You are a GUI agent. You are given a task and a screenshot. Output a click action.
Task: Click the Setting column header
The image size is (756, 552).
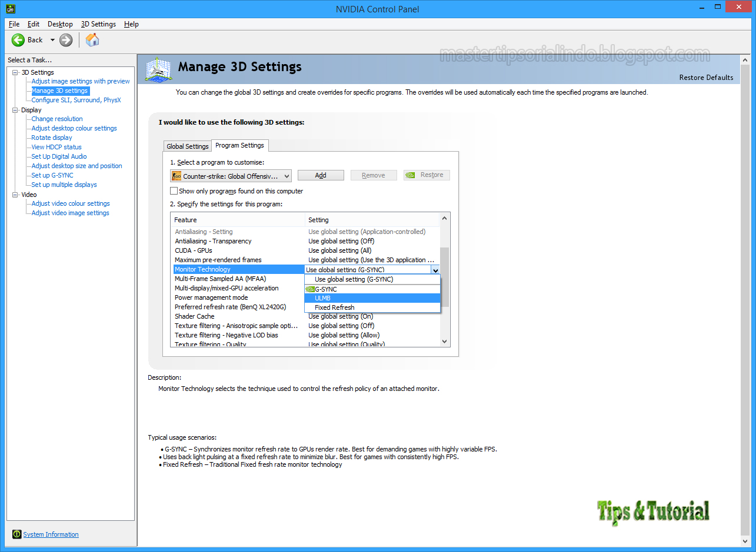tap(372, 220)
